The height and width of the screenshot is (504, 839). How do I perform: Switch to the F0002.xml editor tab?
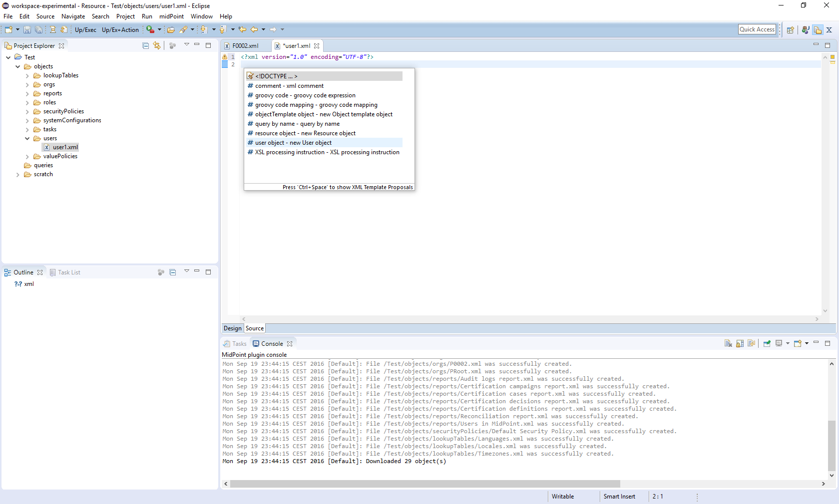[x=245, y=46]
